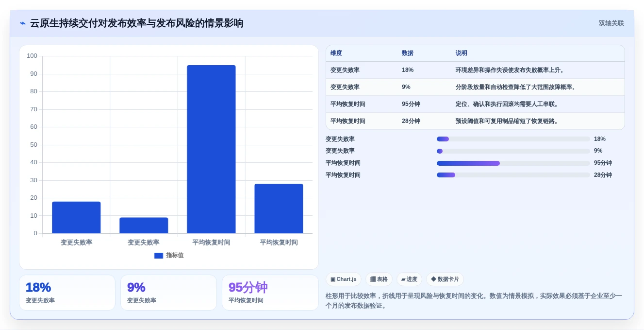Click the 9% value right of progress bar
Viewport: 644px width, 330px height.
tap(598, 151)
